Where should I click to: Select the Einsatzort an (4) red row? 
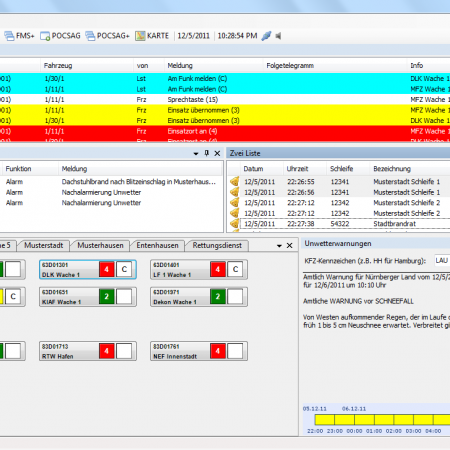(225, 131)
